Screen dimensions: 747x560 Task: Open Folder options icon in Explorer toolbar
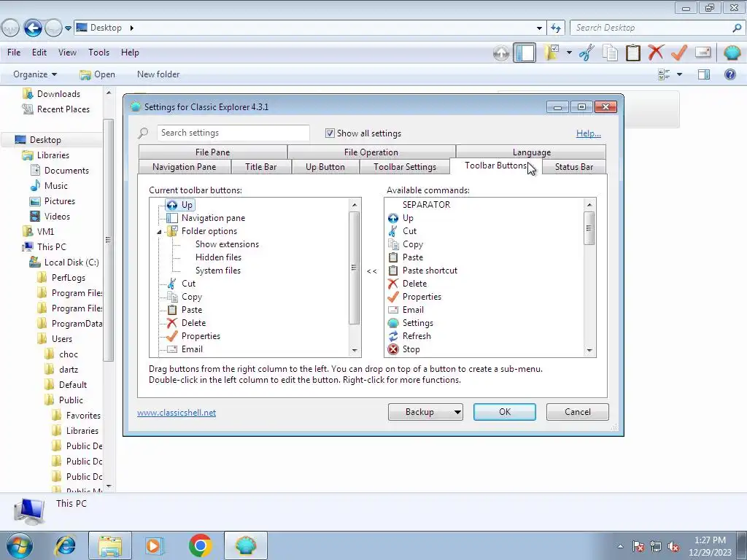click(552, 52)
